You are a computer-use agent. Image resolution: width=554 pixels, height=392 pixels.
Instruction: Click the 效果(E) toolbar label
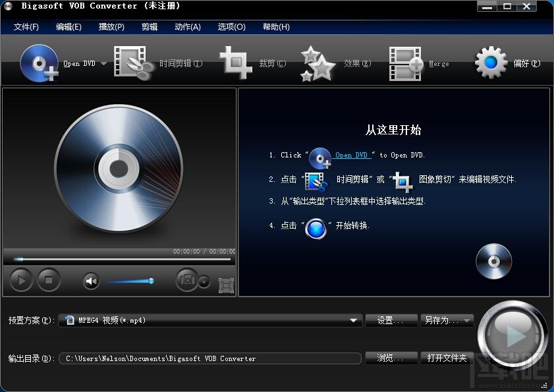pyautogui.click(x=358, y=64)
